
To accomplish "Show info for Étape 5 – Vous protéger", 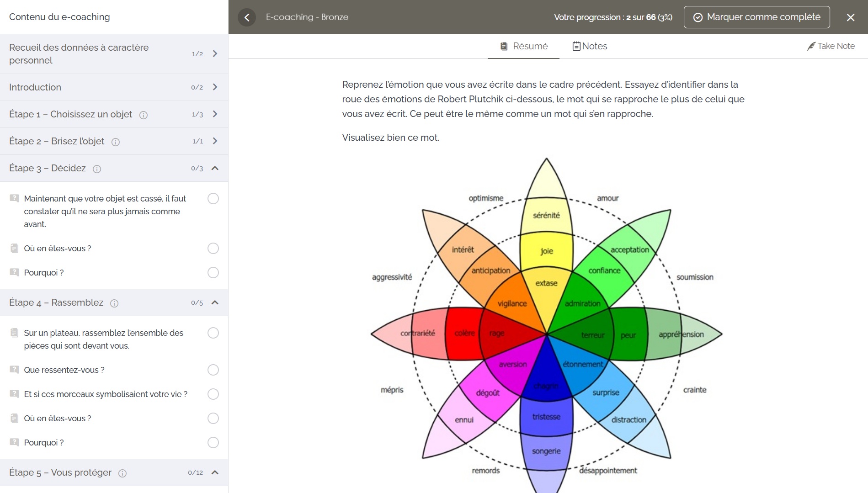I will [122, 473].
